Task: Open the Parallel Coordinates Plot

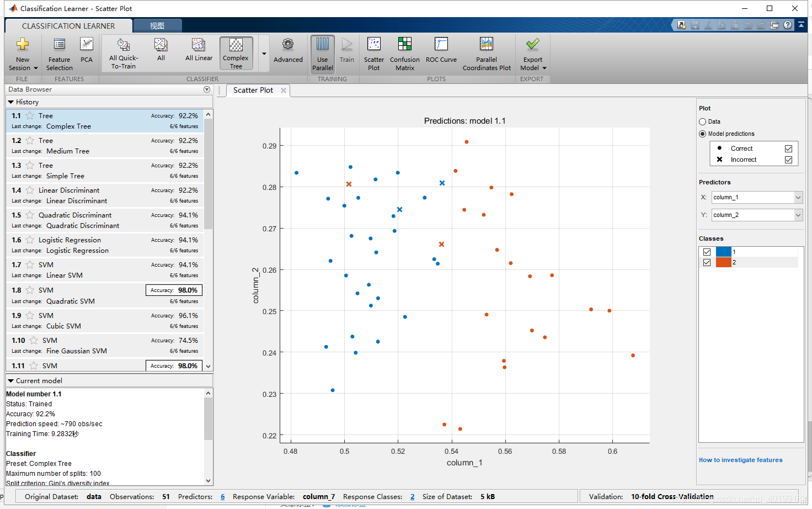Action: coord(486,52)
